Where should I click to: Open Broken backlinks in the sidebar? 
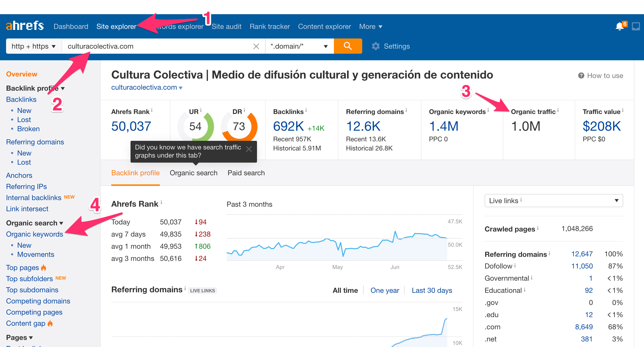click(x=28, y=129)
